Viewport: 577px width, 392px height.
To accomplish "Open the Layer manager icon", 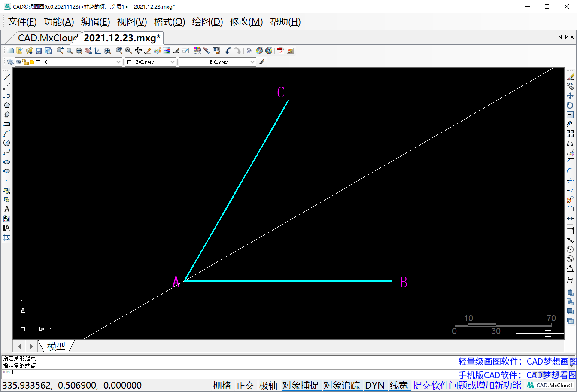I will point(10,62).
